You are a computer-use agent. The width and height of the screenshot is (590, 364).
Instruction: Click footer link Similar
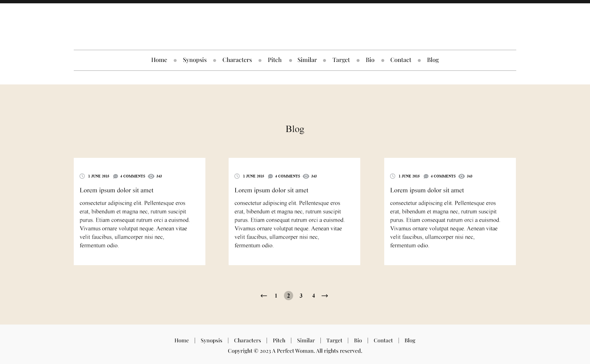pyautogui.click(x=306, y=340)
